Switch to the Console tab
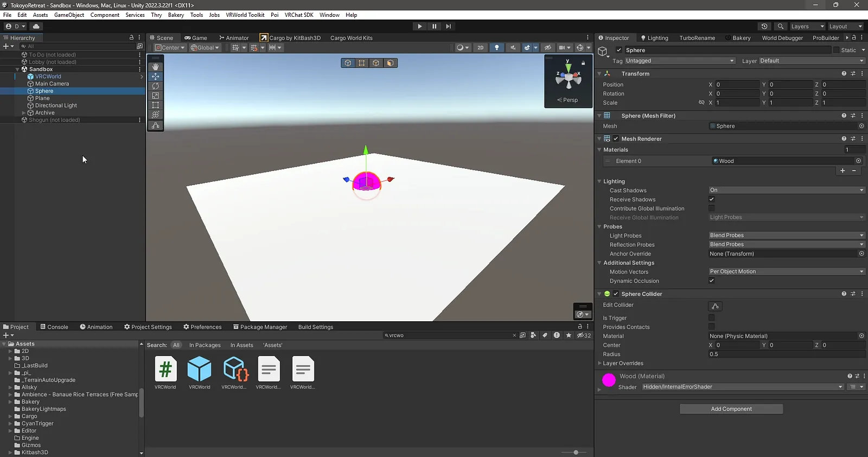This screenshot has height=457, width=868. (x=54, y=327)
